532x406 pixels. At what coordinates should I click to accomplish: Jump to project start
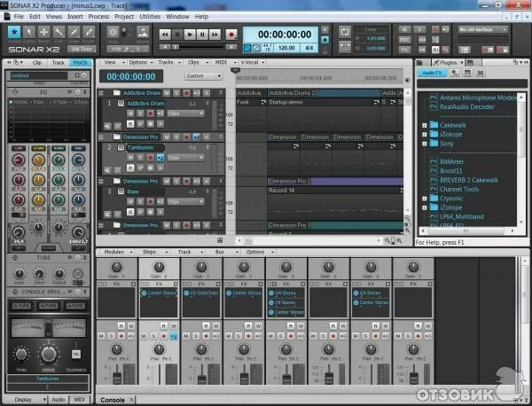pyautogui.click(x=165, y=47)
